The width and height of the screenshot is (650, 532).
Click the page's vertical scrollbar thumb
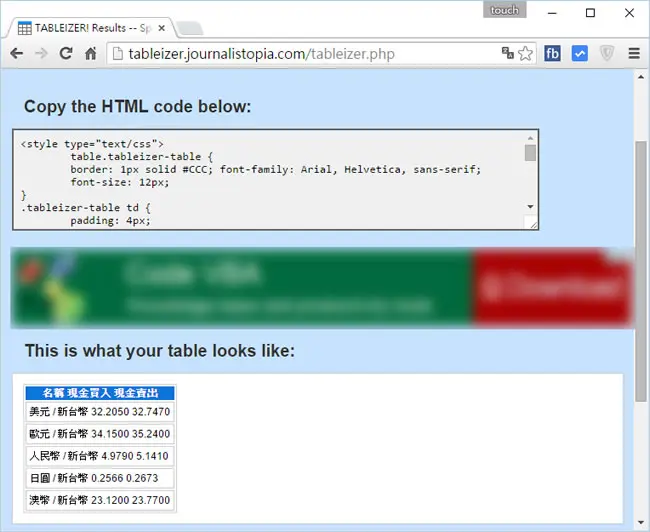coord(641,271)
